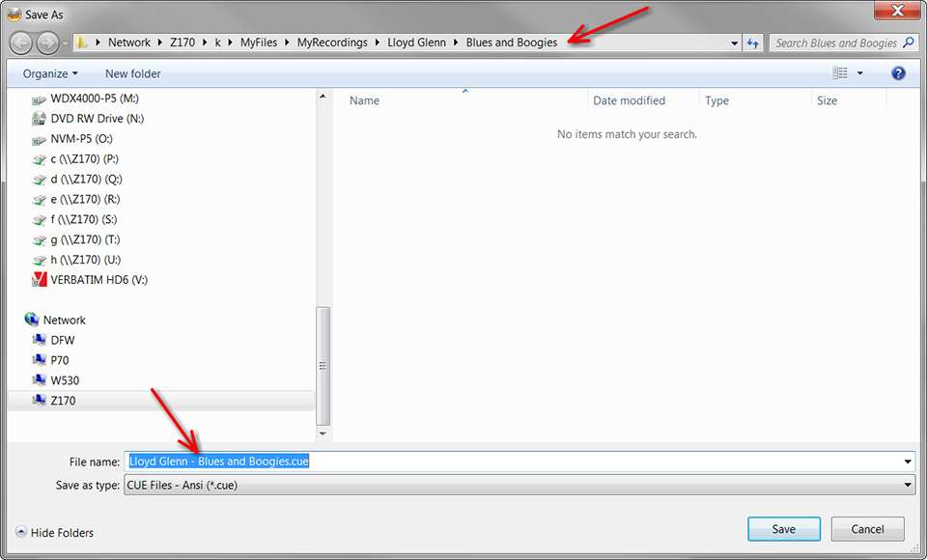Click Z170 in the address breadcrumb
Viewport: 927px width, 560px height.
(183, 42)
